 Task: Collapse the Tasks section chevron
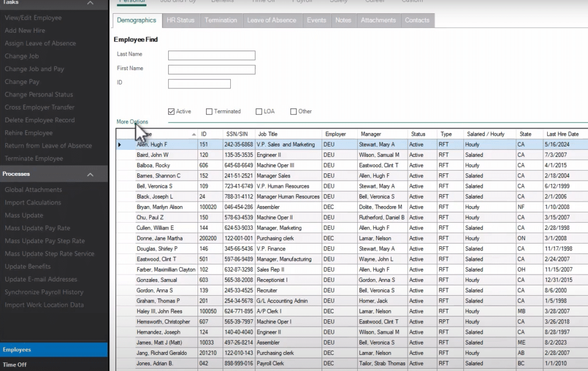coord(90,3)
